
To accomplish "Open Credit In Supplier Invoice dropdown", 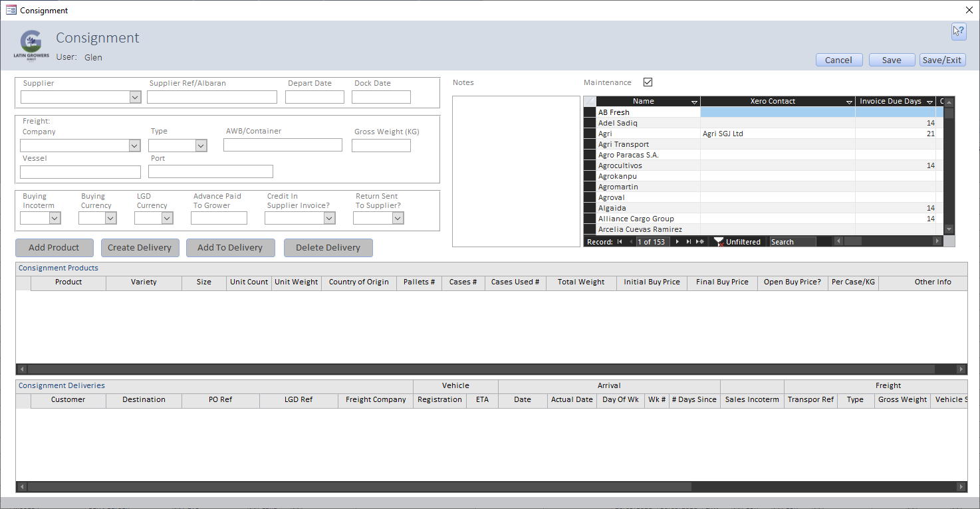I will point(329,218).
